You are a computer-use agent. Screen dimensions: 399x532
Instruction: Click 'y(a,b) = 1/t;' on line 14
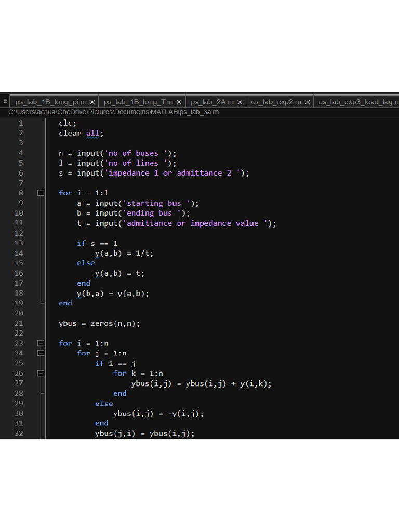124,254
